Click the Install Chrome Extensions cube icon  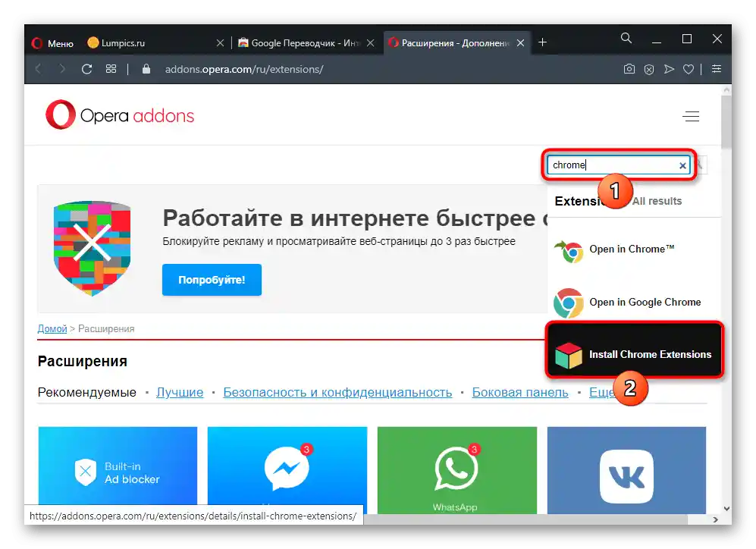pyautogui.click(x=569, y=355)
